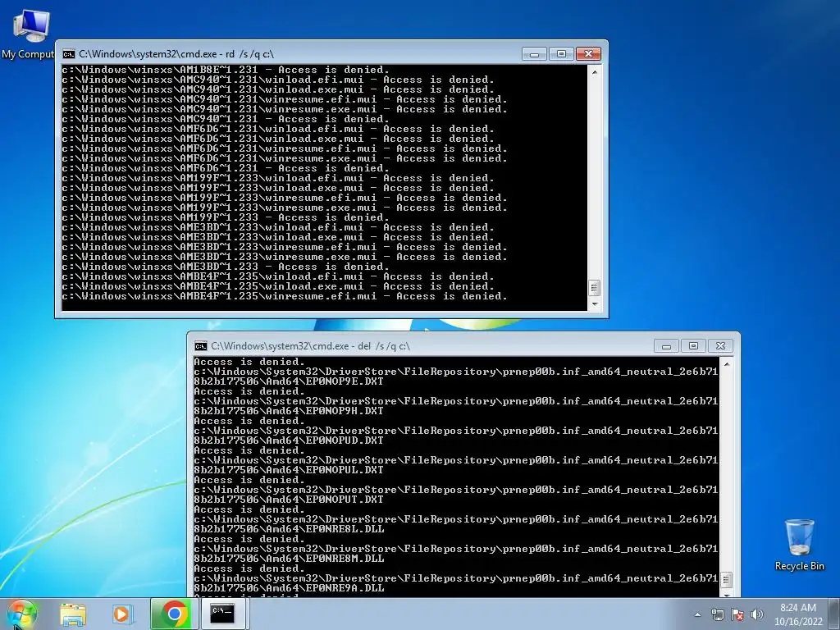Click the AME3BD~1.233\winresume.efi.mui line
This screenshot has width=840, height=630.
pyautogui.click(x=285, y=247)
